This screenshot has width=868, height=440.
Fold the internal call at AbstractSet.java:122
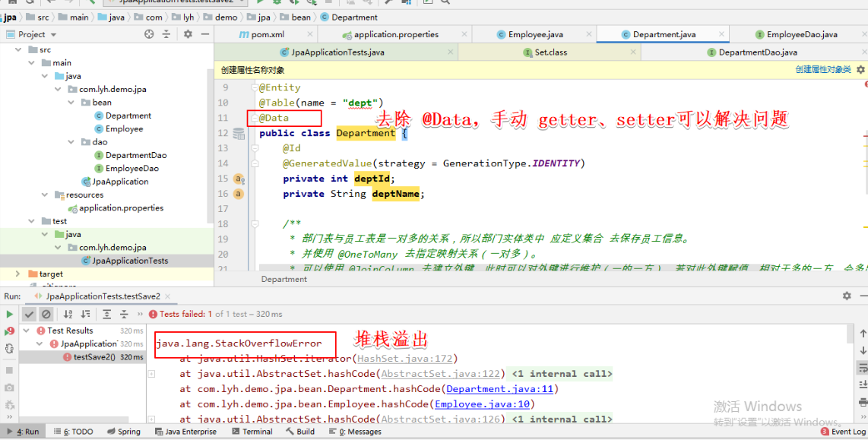pyautogui.click(x=151, y=374)
